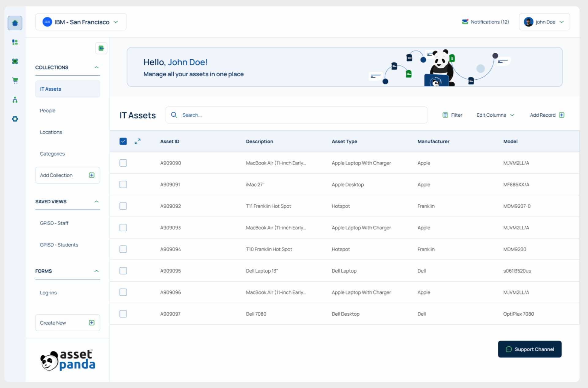Image resolution: width=588 pixels, height=388 pixels.
Task: Select the green grid apps icon in left rail
Action: [15, 61]
